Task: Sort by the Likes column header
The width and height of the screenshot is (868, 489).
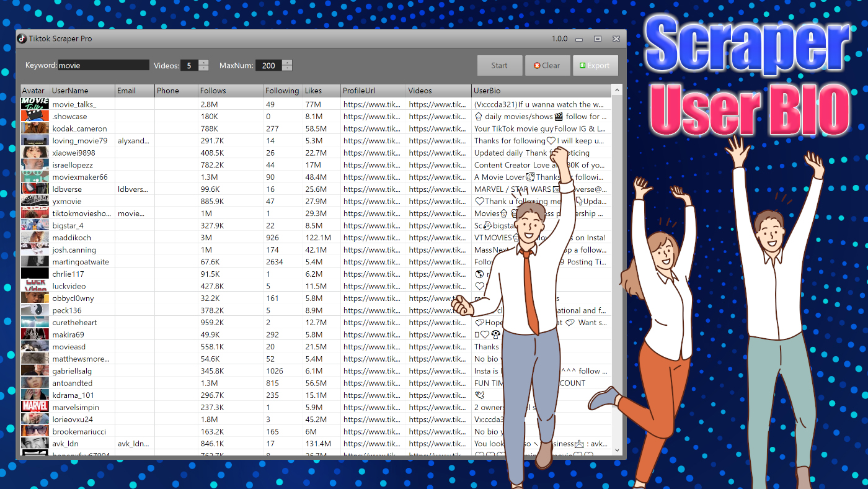Action: (x=322, y=91)
